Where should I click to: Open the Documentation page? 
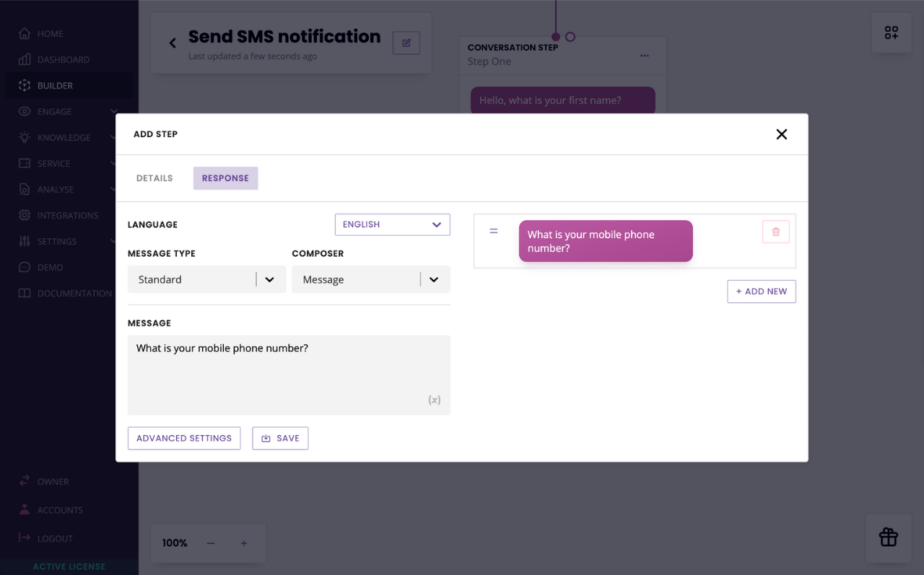coord(74,293)
